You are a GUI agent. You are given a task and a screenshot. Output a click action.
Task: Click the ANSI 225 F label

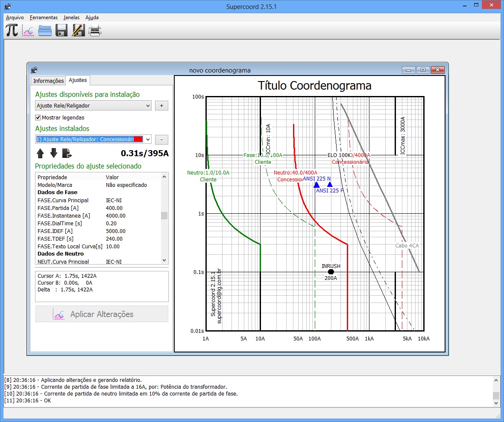point(329,191)
